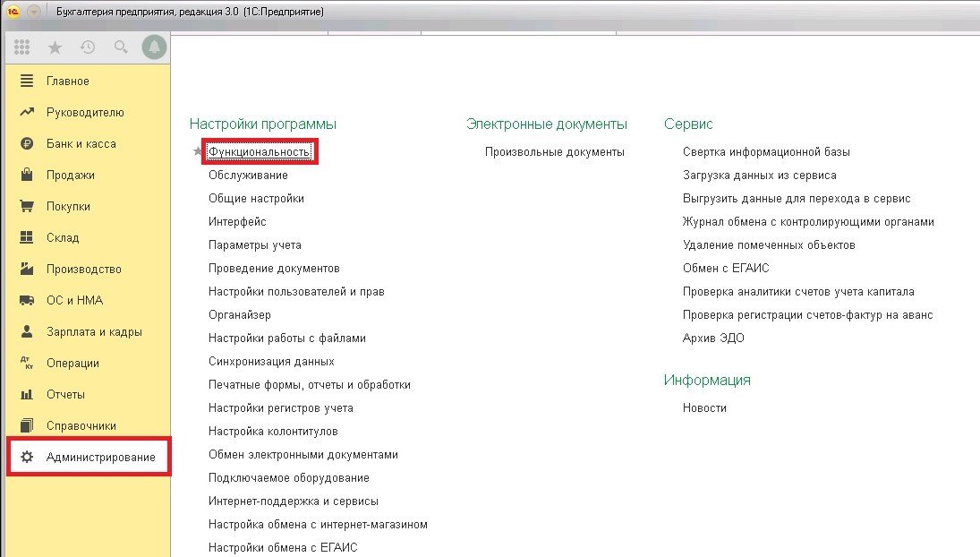
Task: Open the sections grid menu icon
Action: (x=22, y=47)
